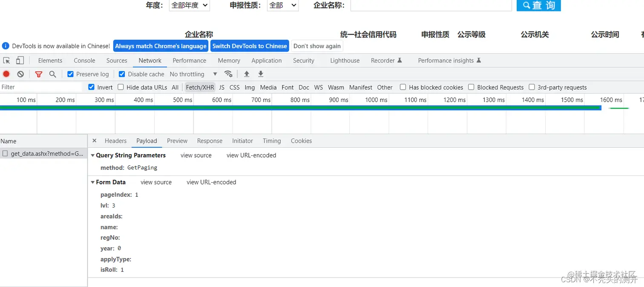This screenshot has width=644, height=287.
Task: Click view URL-encoded for Query String
Action: click(x=251, y=155)
